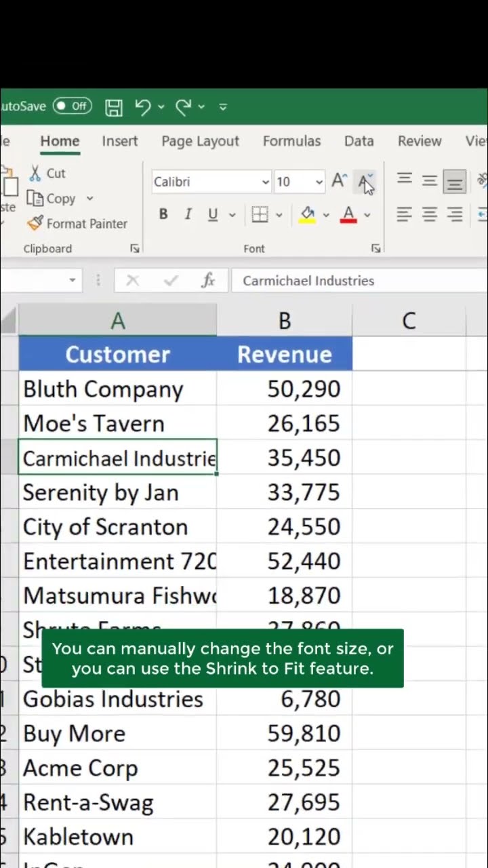The width and height of the screenshot is (488, 868).
Task: Click the Select All corner triangle
Action: point(9,321)
